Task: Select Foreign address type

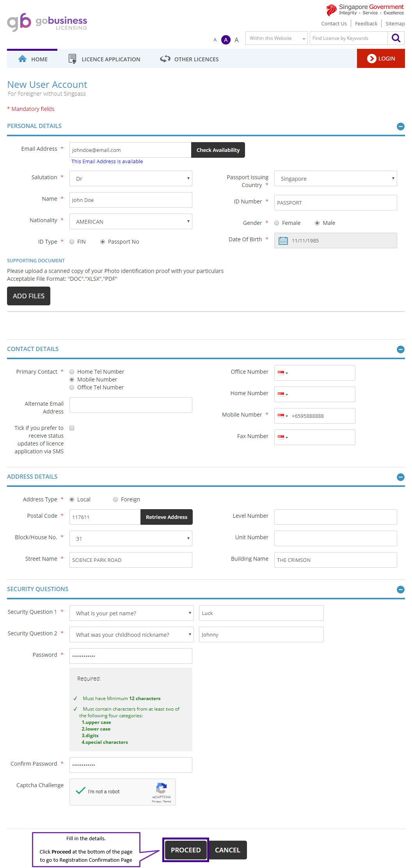Action: point(115,499)
